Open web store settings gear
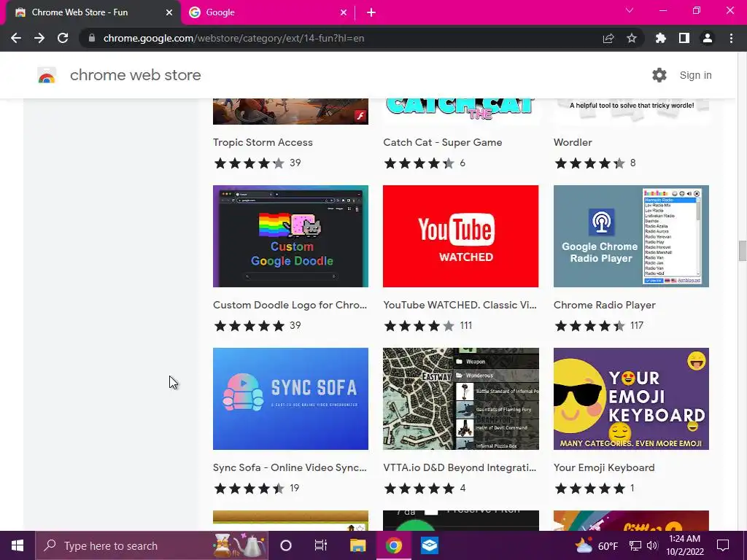The width and height of the screenshot is (747, 560). tap(659, 75)
